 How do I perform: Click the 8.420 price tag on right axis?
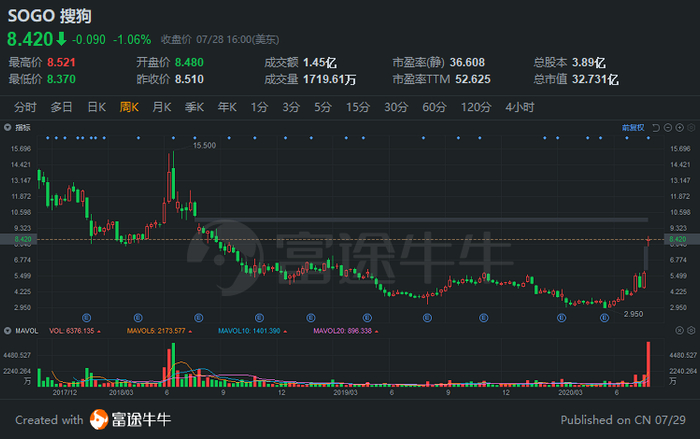[x=682, y=239]
